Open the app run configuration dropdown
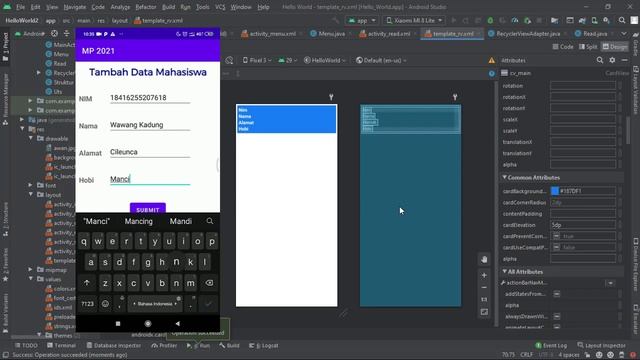This screenshot has width=640, height=360. click(x=362, y=20)
